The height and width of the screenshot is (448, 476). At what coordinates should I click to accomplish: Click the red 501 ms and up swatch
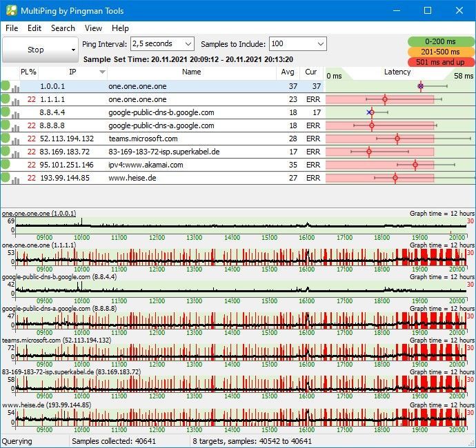(x=440, y=62)
